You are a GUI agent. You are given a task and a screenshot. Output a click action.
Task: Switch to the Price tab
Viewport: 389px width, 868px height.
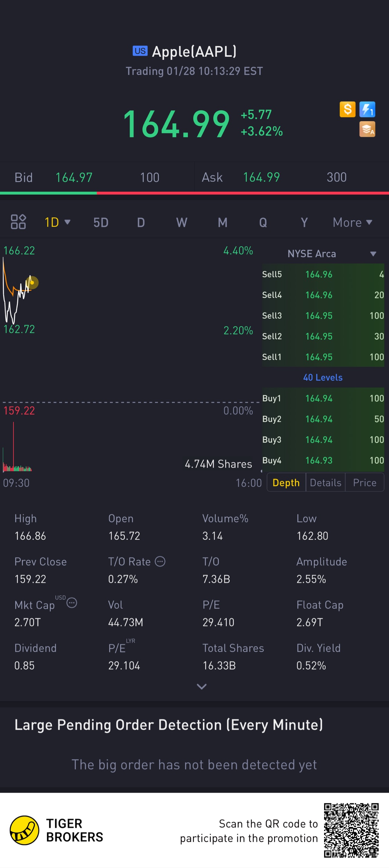[x=364, y=482]
